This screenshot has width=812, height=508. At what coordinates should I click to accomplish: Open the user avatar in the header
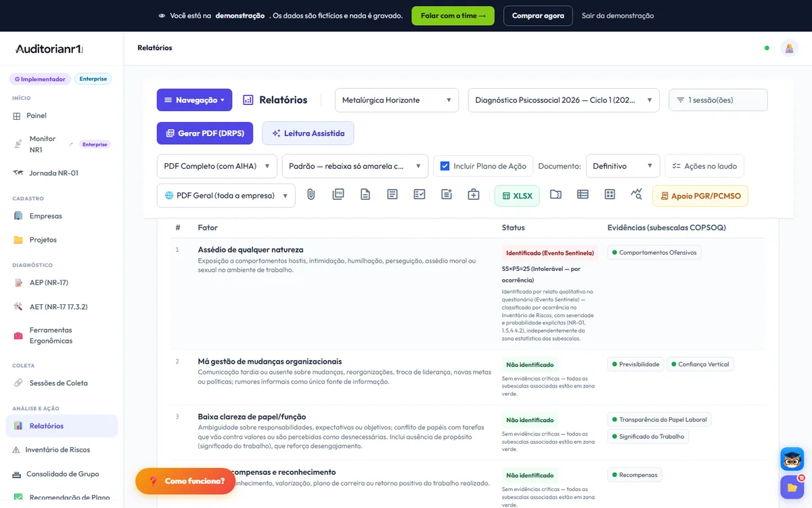pyautogui.click(x=789, y=48)
